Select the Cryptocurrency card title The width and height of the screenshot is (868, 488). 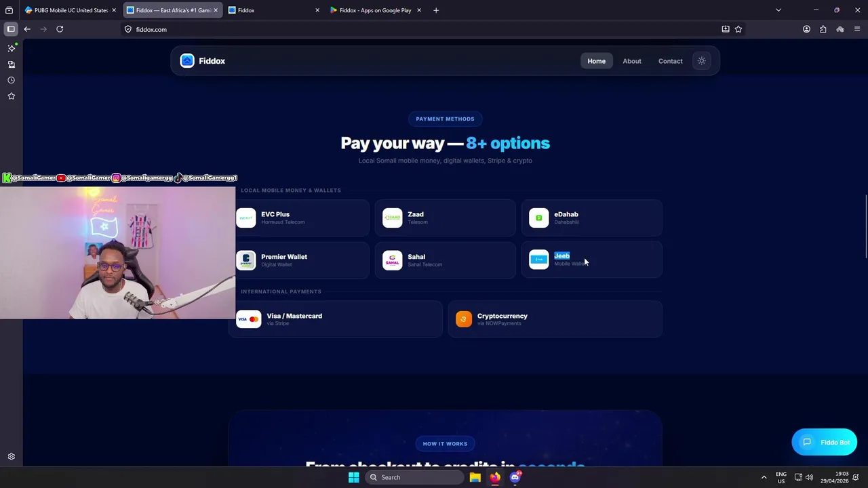click(502, 316)
